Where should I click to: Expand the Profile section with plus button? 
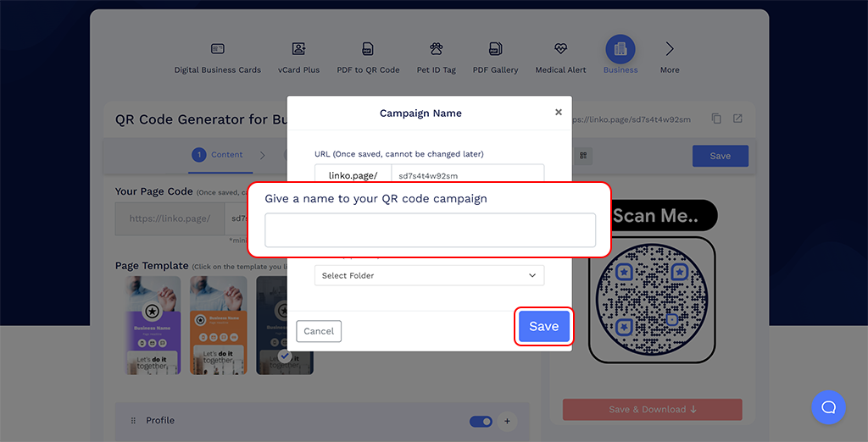[508, 421]
